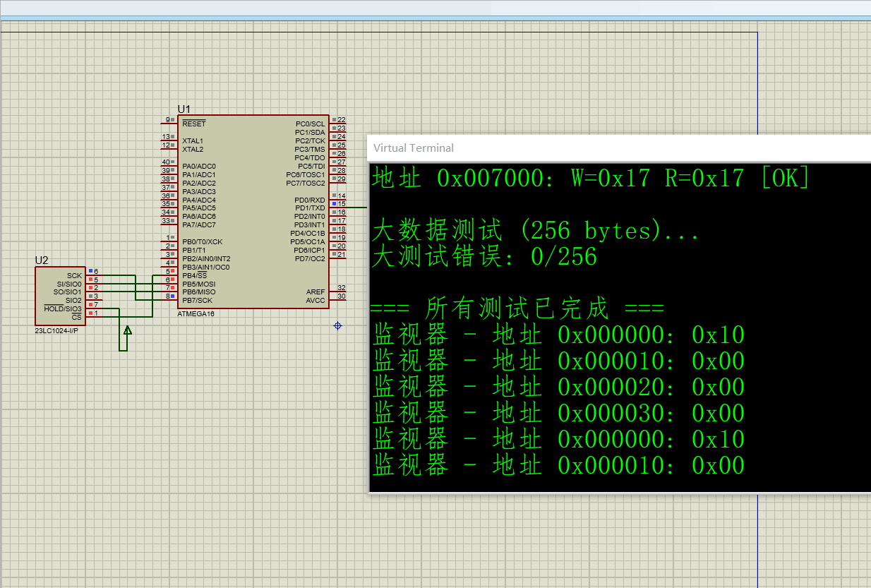Click the terminal line with W=0x17 R=0x17

tap(590, 178)
